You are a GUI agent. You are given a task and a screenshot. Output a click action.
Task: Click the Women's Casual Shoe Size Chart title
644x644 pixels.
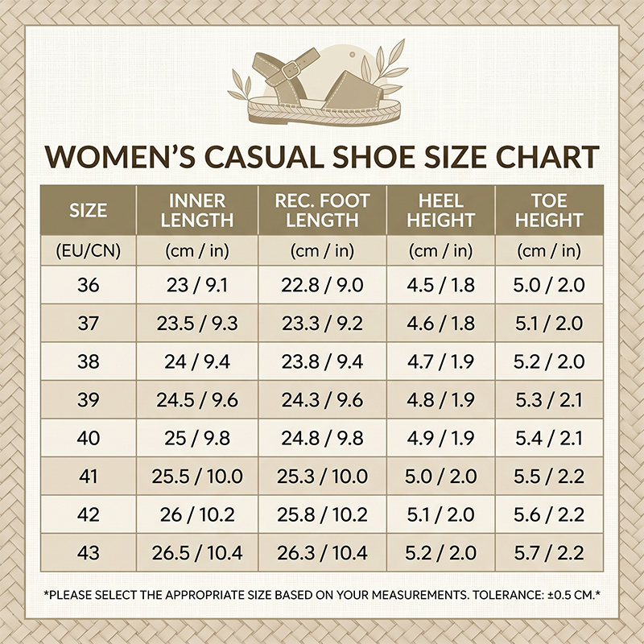(321, 157)
